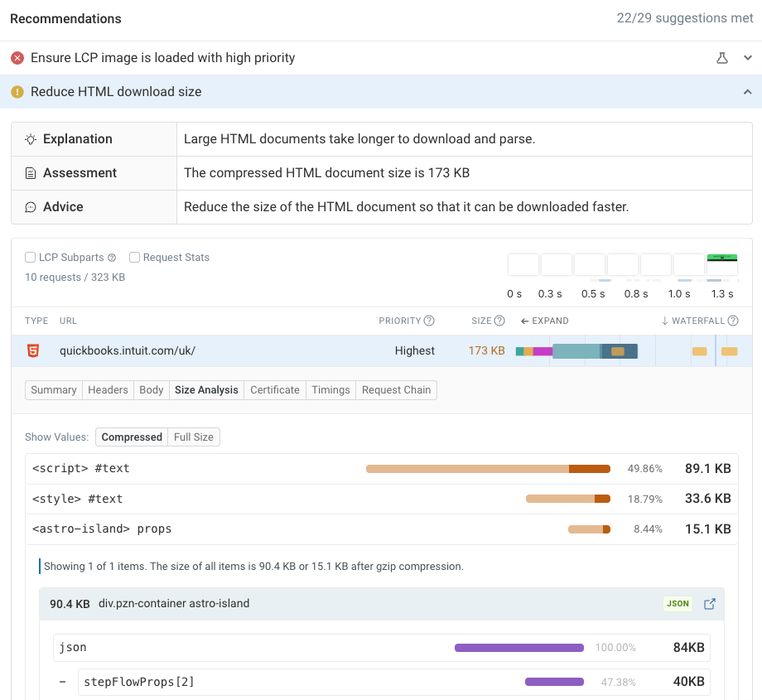Expand the LCP image recommendation
Screen dimensions: 762x700
tap(748, 58)
